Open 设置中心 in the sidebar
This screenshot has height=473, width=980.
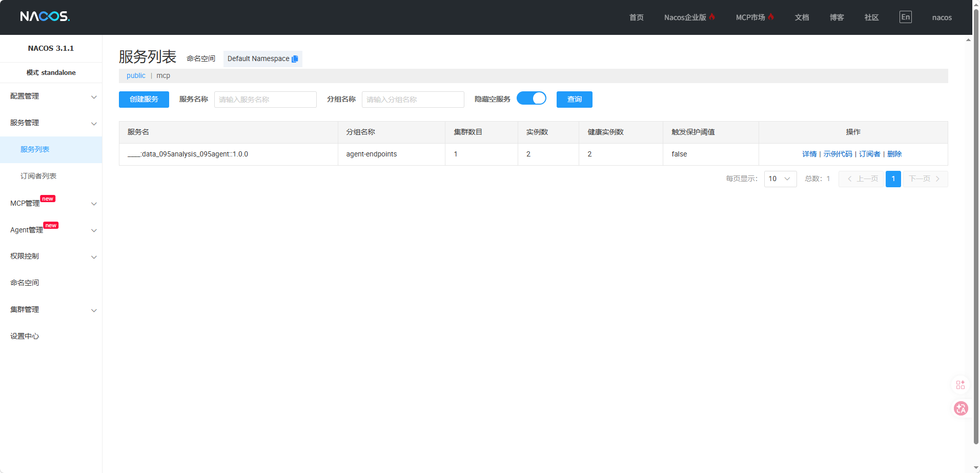pyautogui.click(x=51, y=337)
